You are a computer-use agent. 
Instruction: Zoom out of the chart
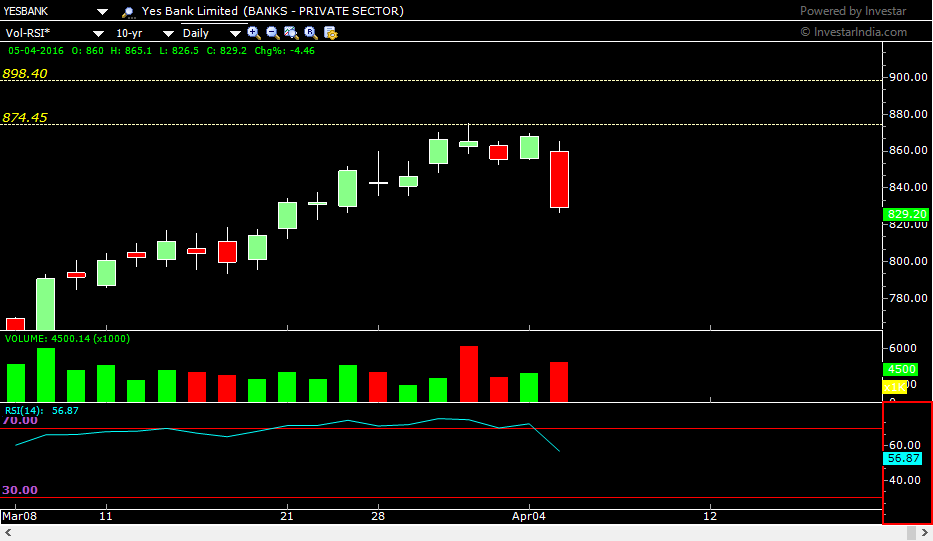(273, 33)
